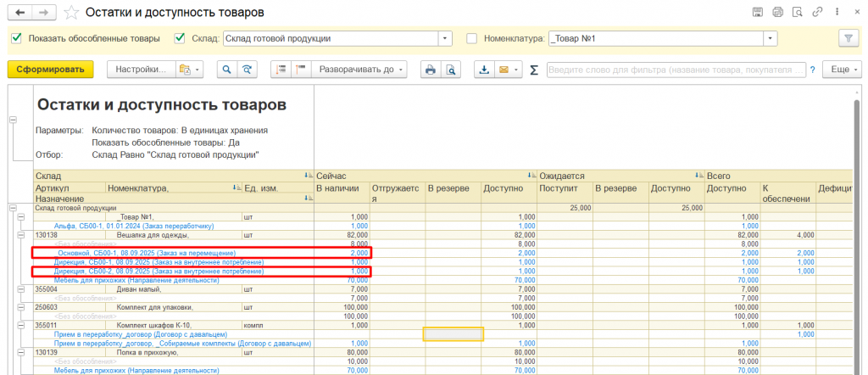Open the three-dots menu in title bar
Viewport: 868px width, 375px height.
point(835,12)
